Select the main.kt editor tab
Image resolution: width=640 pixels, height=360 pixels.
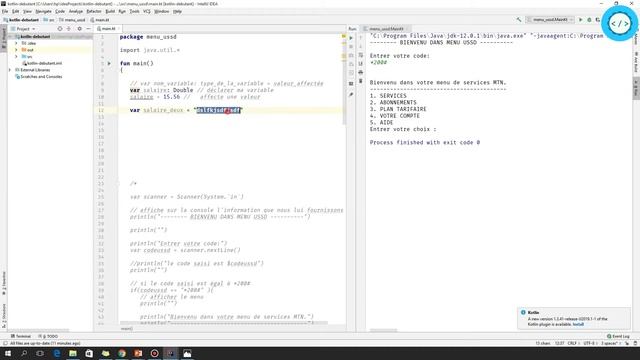pyautogui.click(x=108, y=29)
